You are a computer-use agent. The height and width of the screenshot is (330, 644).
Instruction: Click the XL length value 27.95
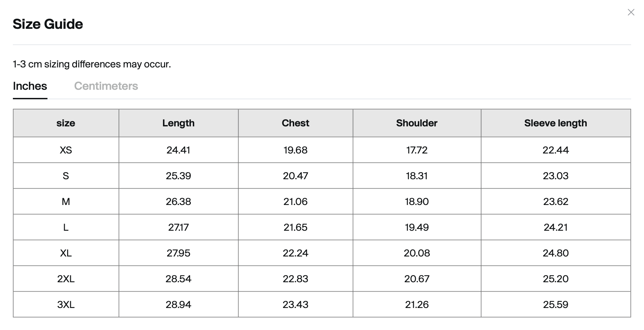pyautogui.click(x=178, y=253)
